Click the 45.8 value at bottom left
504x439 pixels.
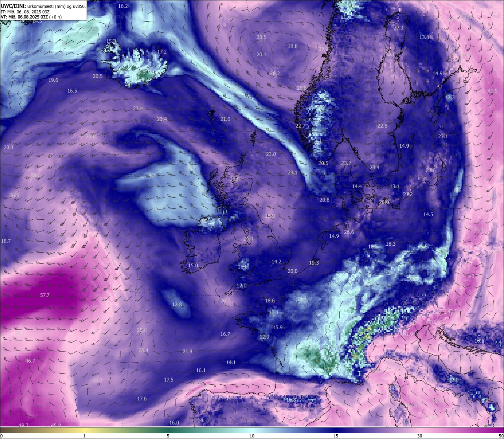56,425
